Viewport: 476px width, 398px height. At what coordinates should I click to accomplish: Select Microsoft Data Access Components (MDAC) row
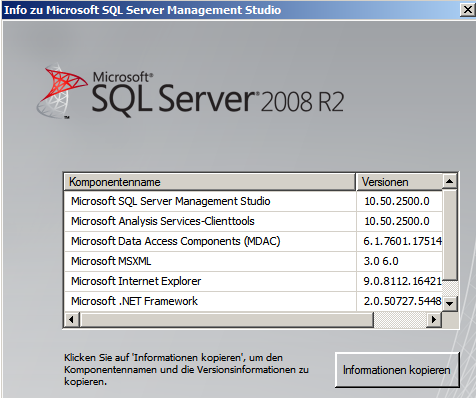click(x=253, y=241)
